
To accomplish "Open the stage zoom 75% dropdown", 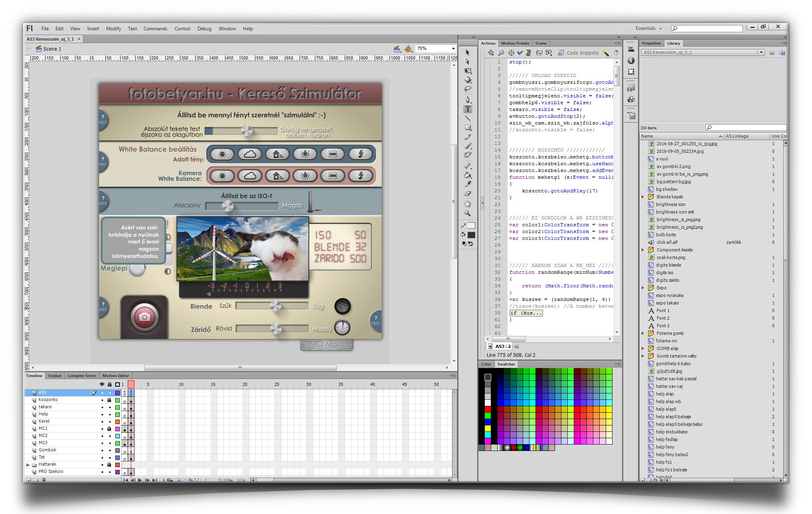I will (x=453, y=49).
